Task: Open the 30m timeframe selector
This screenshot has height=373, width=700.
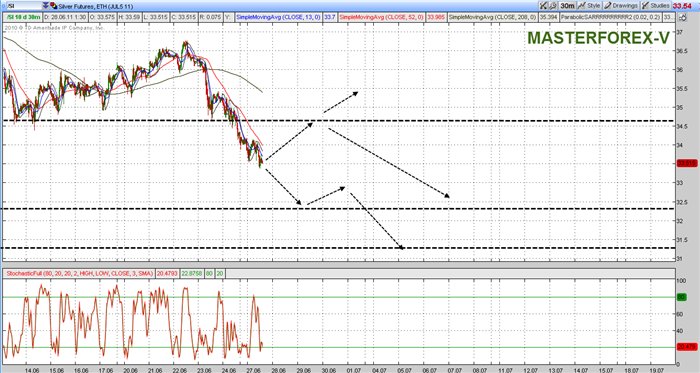Action: [567, 6]
